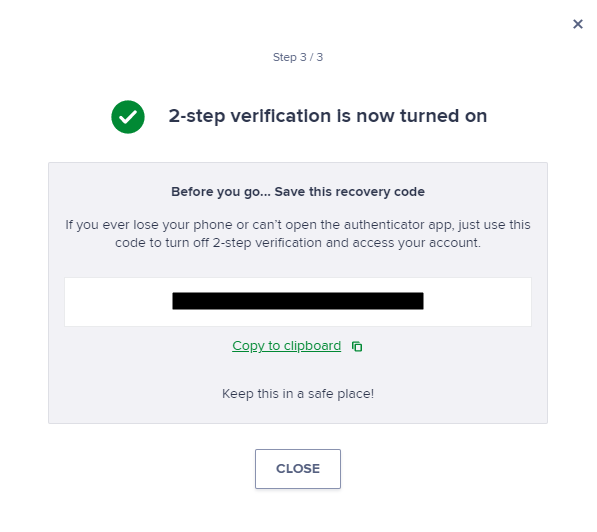The width and height of the screenshot is (597, 532).
Task: Click the words 'authenticator app' in the description
Action: [x=399, y=225]
